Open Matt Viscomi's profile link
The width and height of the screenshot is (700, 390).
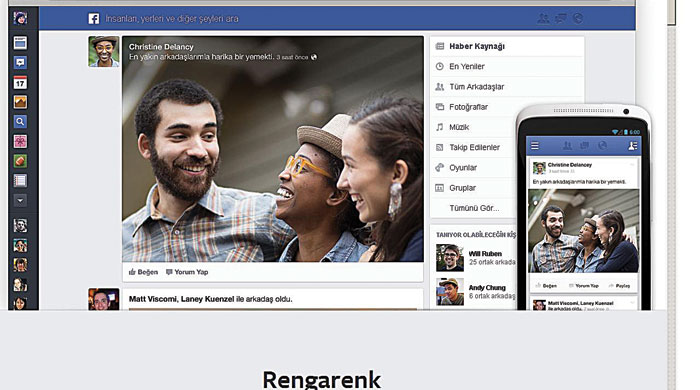click(x=153, y=299)
